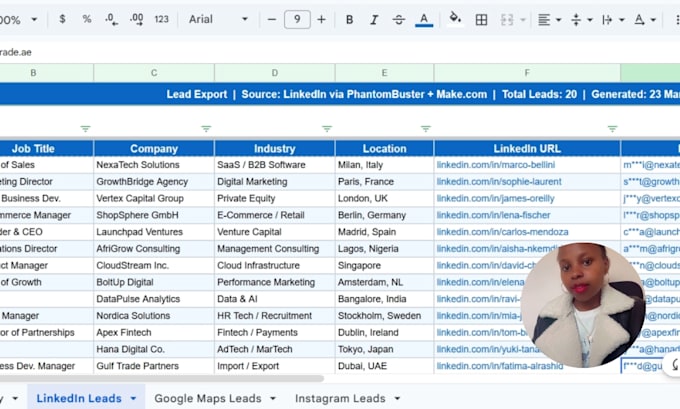Select the GrowthBridge Agency cell
This screenshot has height=409, width=680.
coord(154,182)
